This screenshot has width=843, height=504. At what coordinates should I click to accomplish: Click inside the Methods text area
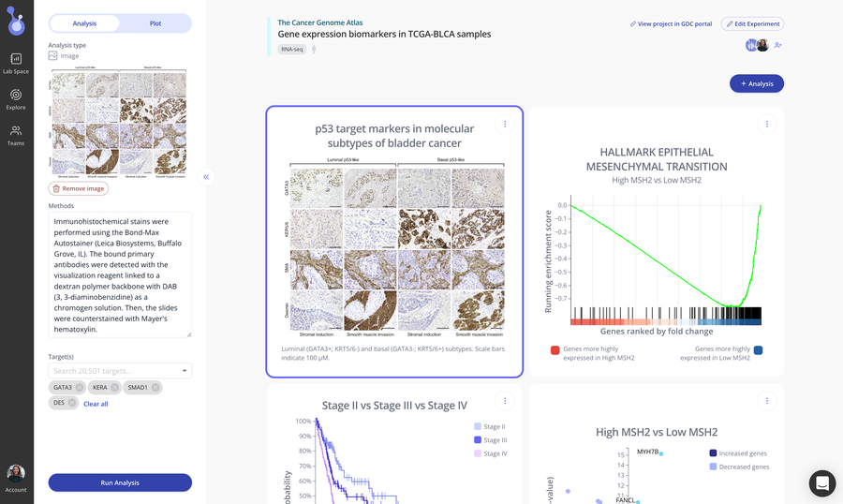[120, 274]
